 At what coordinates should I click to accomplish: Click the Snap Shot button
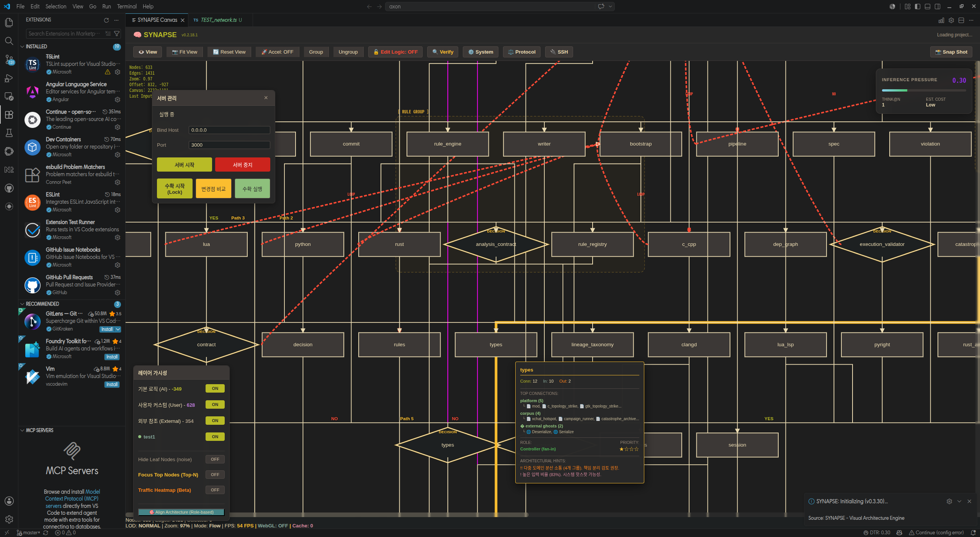(951, 52)
